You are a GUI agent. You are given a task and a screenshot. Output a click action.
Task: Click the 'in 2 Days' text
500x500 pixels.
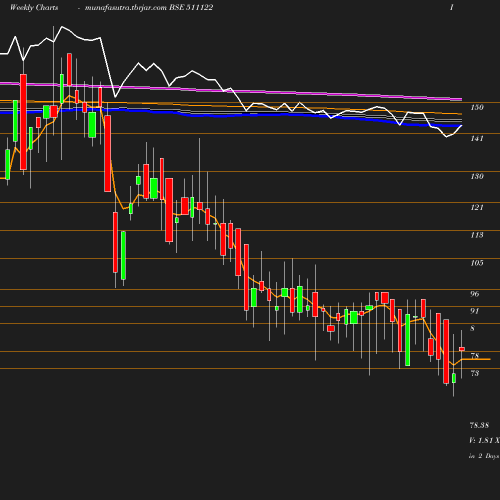point(484,456)
